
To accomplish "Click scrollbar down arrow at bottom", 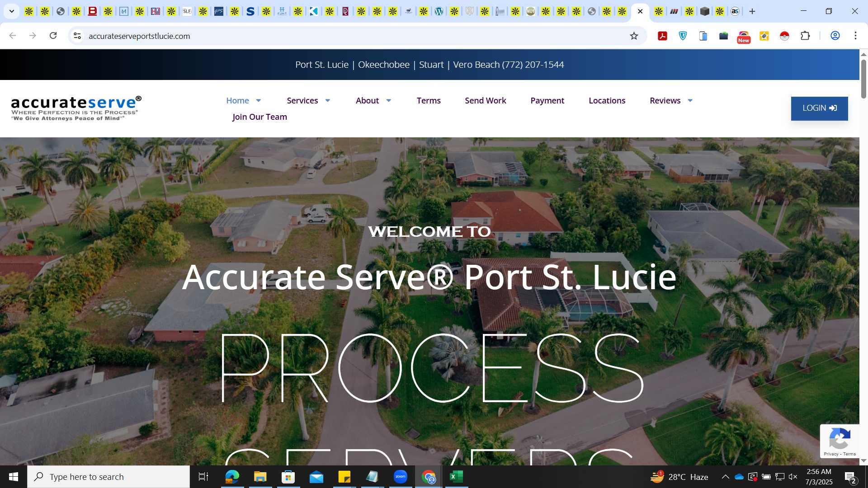I will point(863,461).
